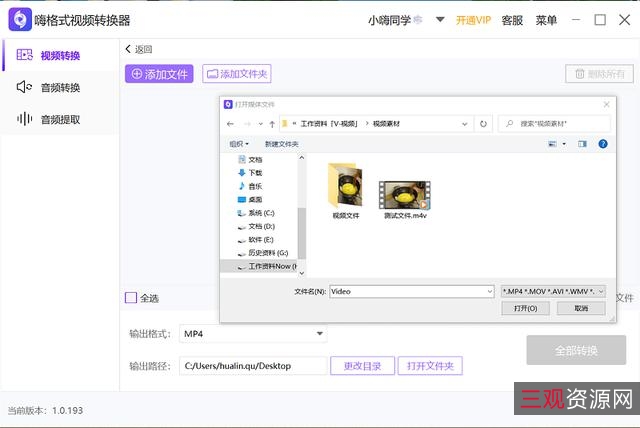This screenshot has width=640, height=428.
Task: Open 客服 from the title bar
Action: point(512,20)
